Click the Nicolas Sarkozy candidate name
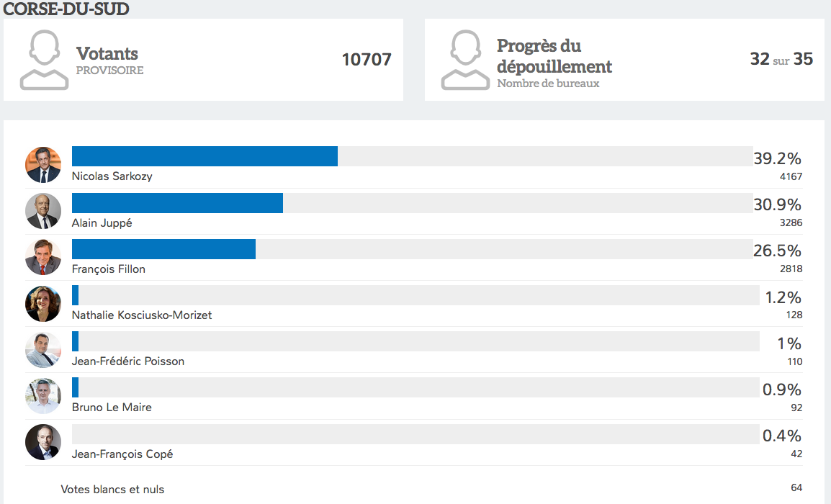This screenshot has height=504, width=831. click(112, 176)
